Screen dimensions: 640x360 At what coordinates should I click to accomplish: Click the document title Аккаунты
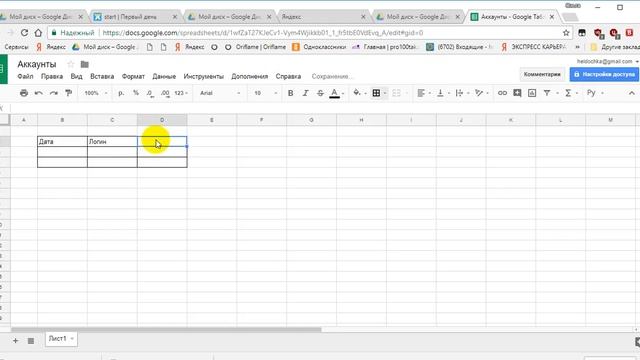click(37, 64)
